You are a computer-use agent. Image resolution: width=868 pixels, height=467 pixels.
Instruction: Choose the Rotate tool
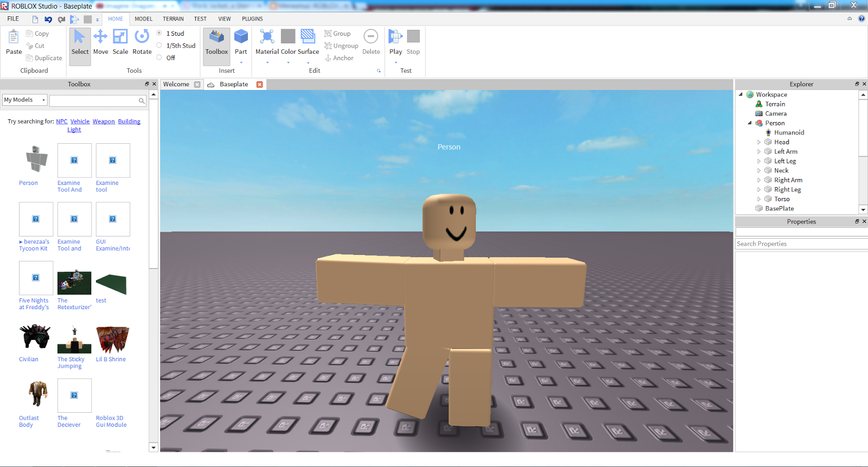pos(142,42)
